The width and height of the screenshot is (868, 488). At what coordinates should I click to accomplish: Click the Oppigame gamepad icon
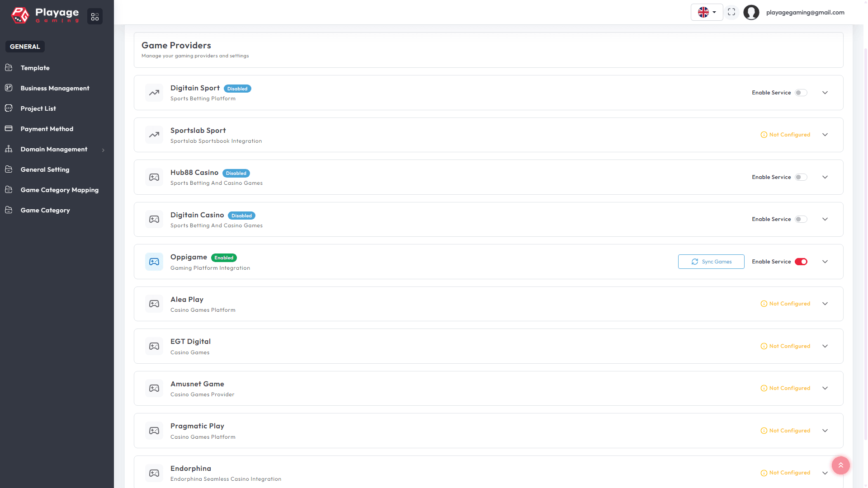tap(154, 262)
